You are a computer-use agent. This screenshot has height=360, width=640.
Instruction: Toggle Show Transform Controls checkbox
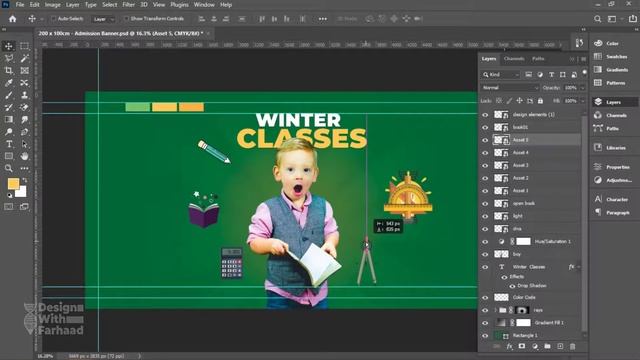(127, 19)
